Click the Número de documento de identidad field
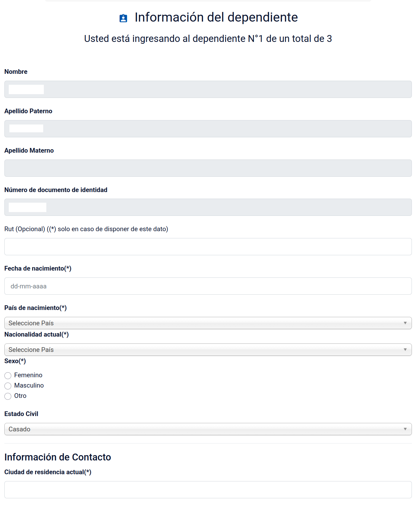The width and height of the screenshot is (420, 513). coord(208,207)
